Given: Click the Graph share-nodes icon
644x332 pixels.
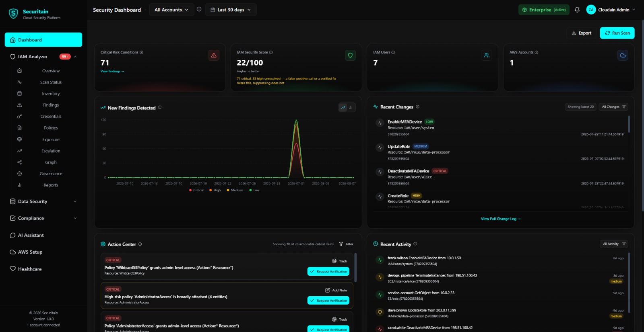Looking at the screenshot, I should [19, 162].
